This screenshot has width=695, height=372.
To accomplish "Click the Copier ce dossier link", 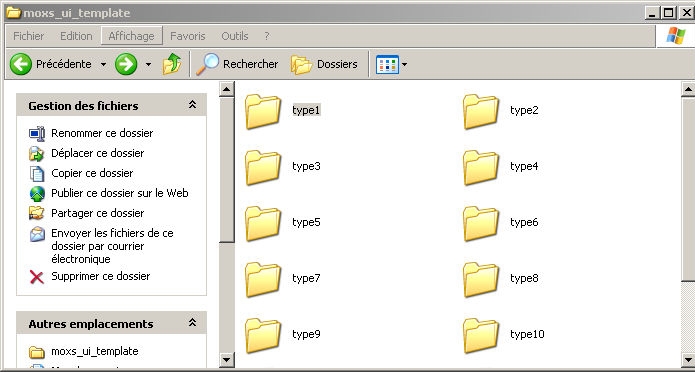I will (92, 173).
